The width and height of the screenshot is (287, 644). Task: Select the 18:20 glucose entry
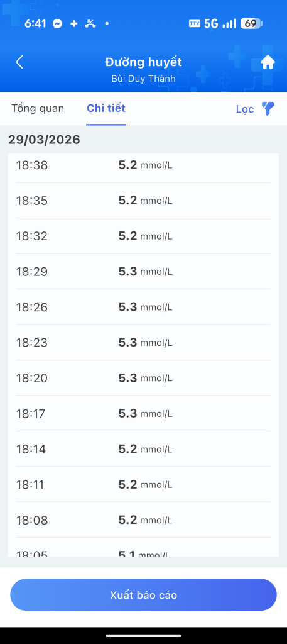click(143, 378)
